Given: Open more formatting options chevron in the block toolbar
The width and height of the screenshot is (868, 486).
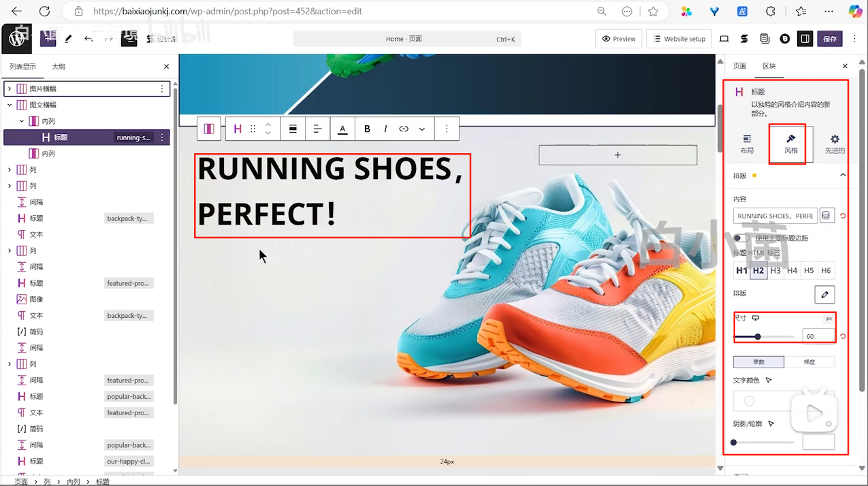Looking at the screenshot, I should pos(422,129).
